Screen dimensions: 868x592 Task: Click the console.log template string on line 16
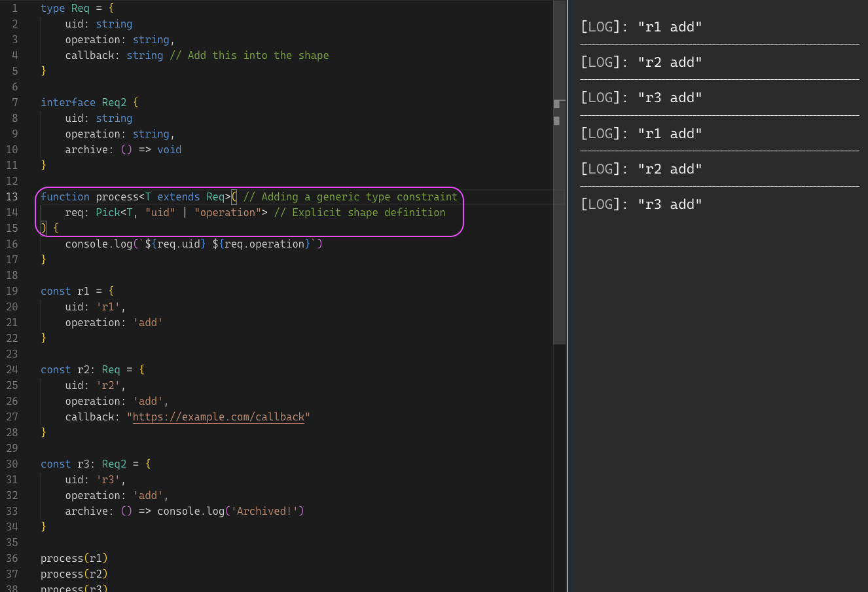[228, 244]
